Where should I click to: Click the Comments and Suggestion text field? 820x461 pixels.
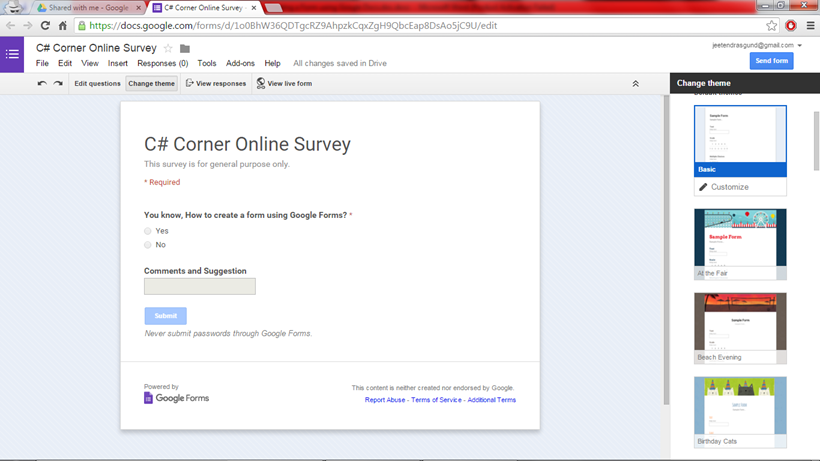point(200,286)
